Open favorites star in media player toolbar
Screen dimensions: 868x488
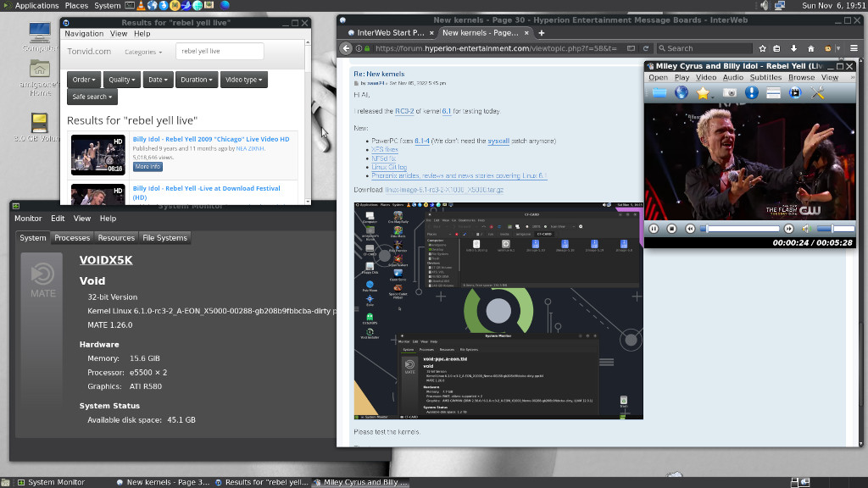(x=703, y=93)
